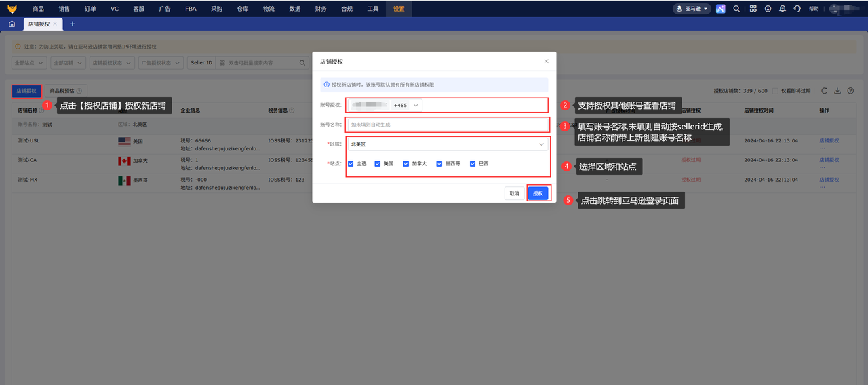Toggle the 全选 checkbox

(x=351, y=164)
